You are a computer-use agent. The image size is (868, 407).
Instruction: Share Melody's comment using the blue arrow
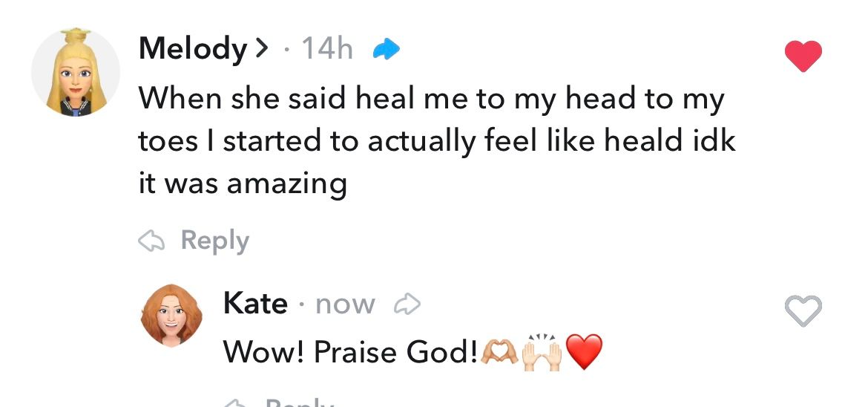click(387, 49)
